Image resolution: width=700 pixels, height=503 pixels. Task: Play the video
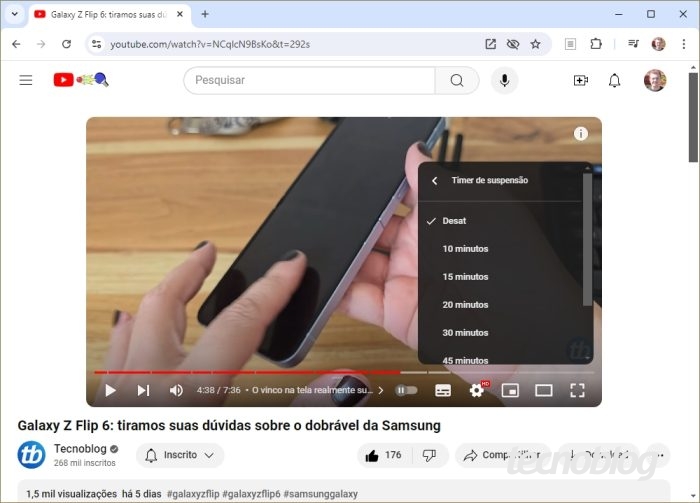pyautogui.click(x=110, y=391)
